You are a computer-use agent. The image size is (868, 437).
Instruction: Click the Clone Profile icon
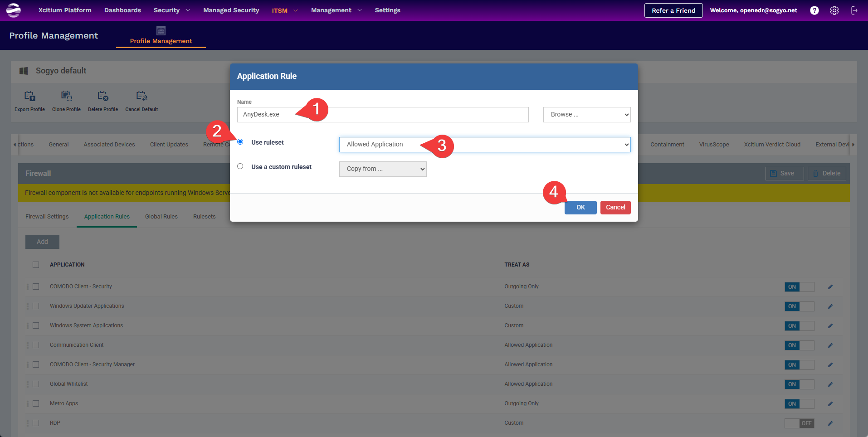(67, 96)
